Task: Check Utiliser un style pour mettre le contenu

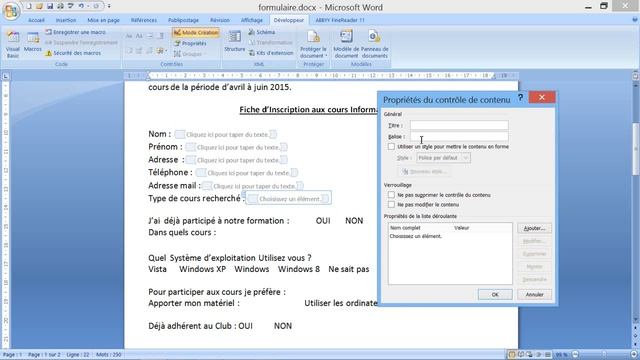Action: 391,146
